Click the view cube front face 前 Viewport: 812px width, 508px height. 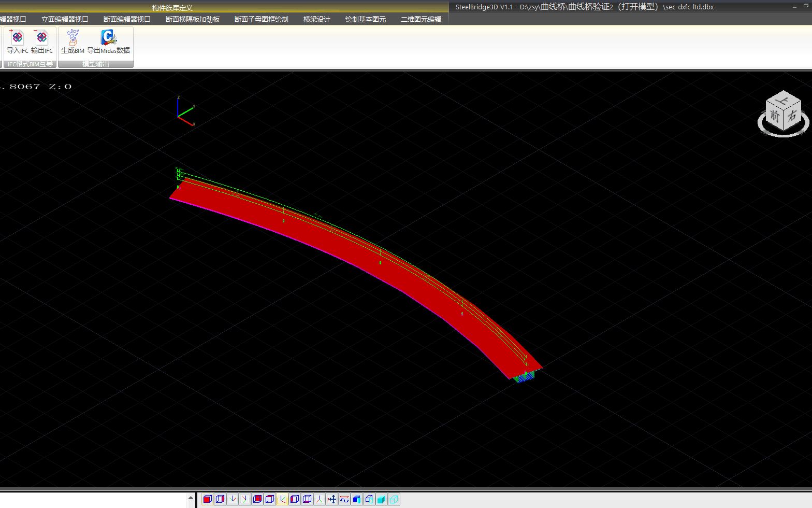[775, 116]
